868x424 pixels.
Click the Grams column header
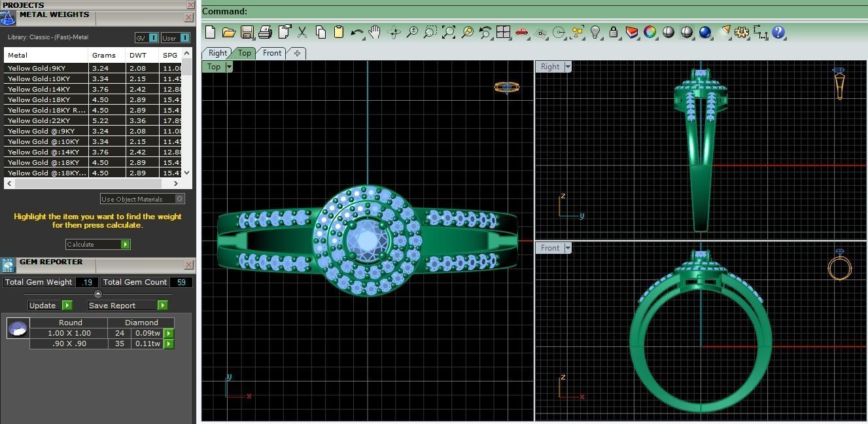107,55
